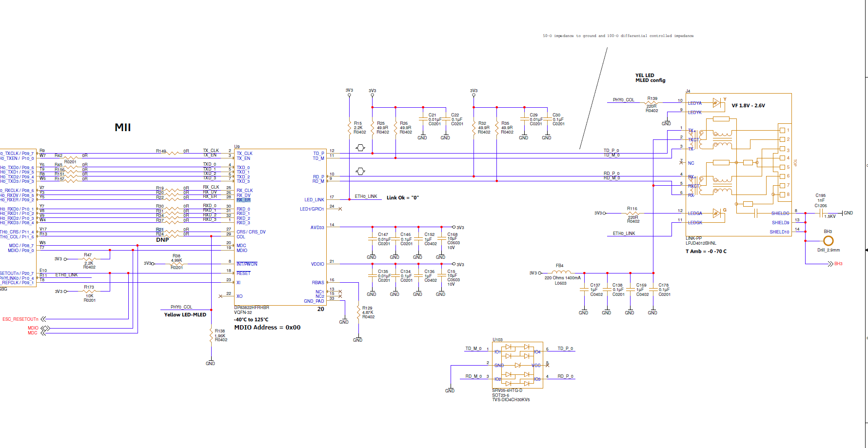
Task: Select the 'T Amb = -0 -70 C' text
Action: (x=706, y=252)
